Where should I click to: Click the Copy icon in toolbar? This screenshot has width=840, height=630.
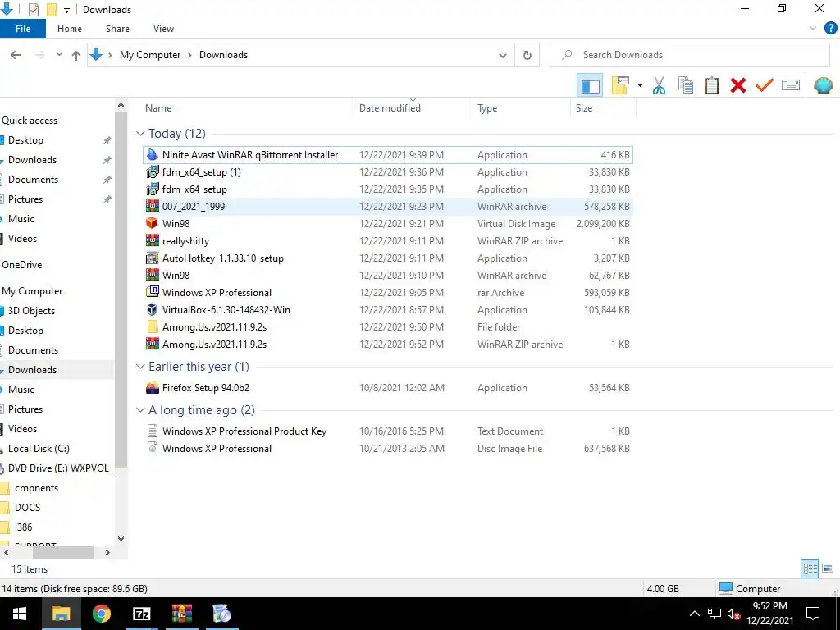click(x=685, y=85)
